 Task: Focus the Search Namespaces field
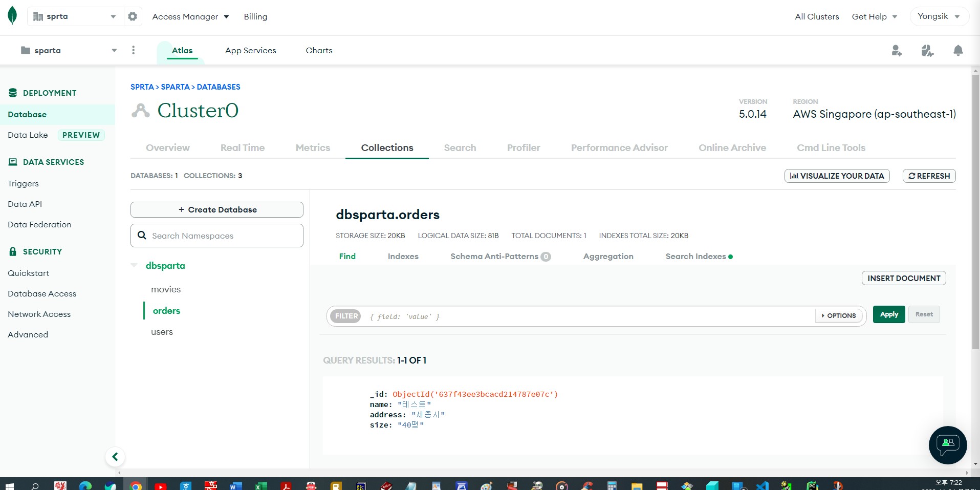point(217,236)
